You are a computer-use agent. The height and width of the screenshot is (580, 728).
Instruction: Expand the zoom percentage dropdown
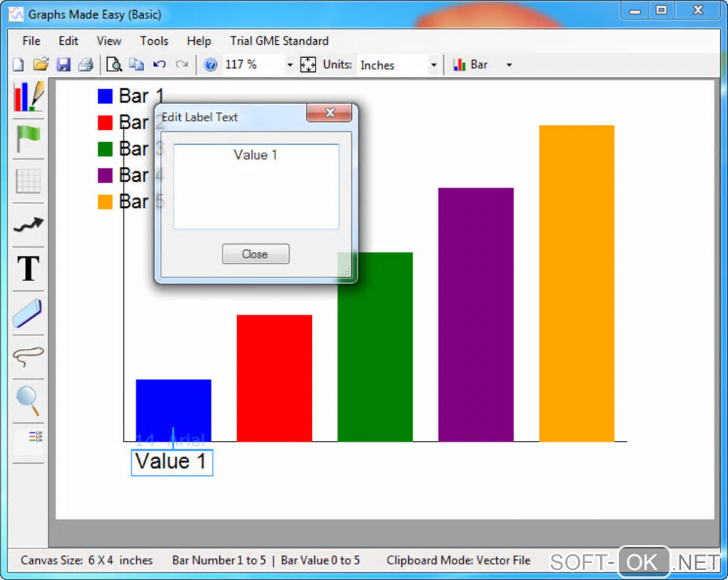(290, 65)
